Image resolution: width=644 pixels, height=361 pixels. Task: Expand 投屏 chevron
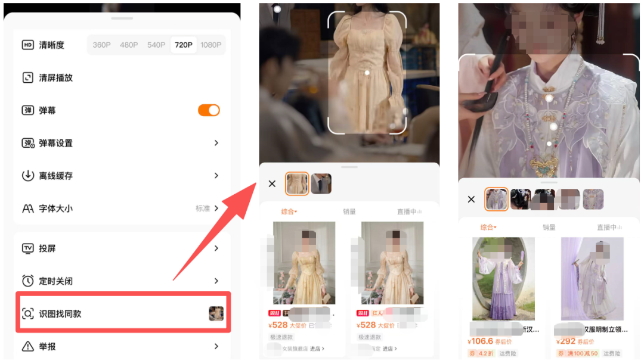pos(216,248)
